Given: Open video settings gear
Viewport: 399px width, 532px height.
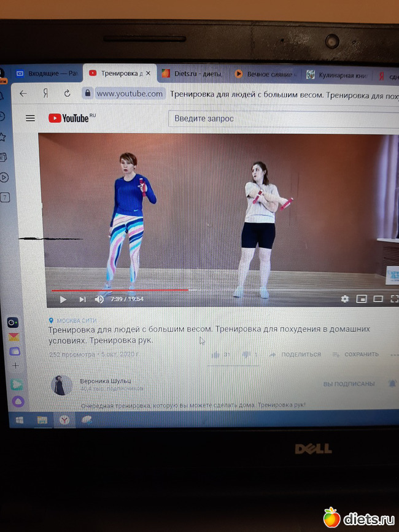Looking at the screenshot, I should pos(344,299).
